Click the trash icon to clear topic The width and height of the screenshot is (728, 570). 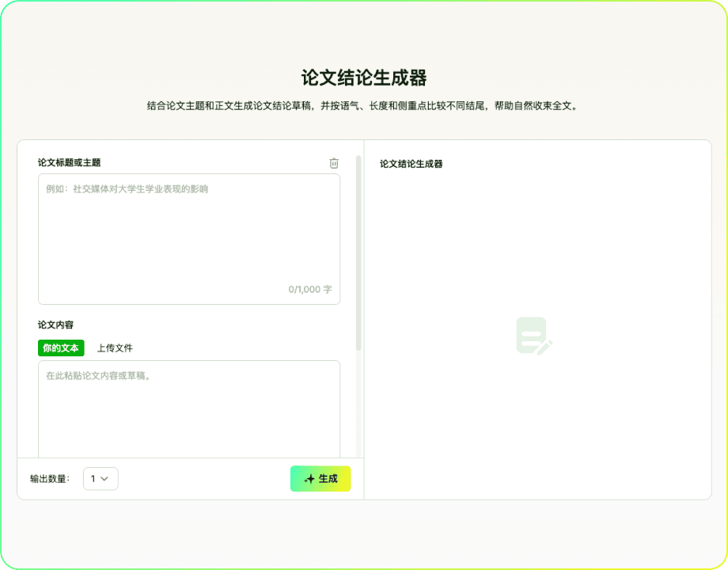pyautogui.click(x=334, y=163)
